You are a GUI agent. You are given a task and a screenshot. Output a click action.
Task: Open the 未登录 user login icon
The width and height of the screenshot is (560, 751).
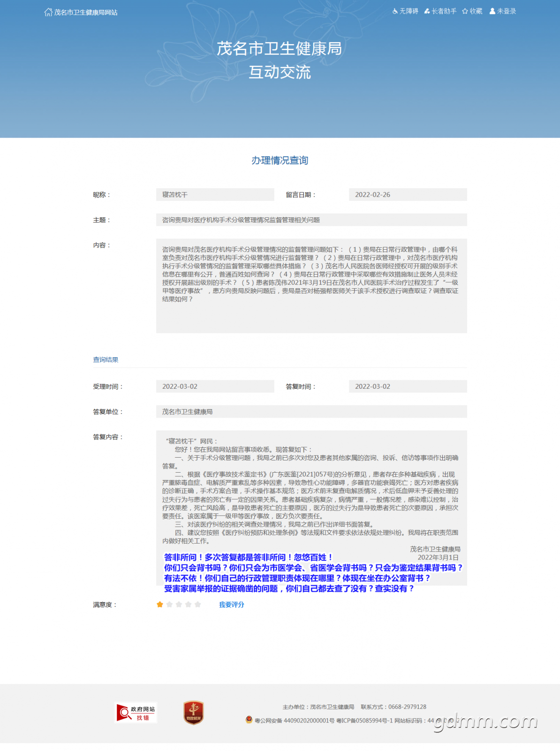[492, 11]
